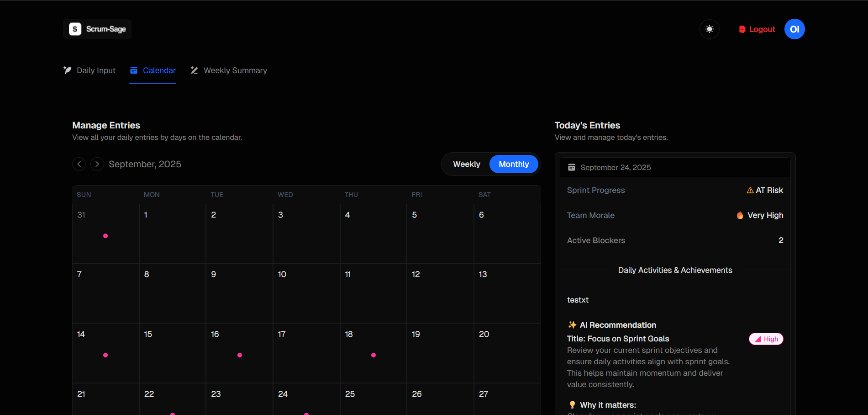Select calendar day 4
The image size is (868, 415).
[374, 234]
